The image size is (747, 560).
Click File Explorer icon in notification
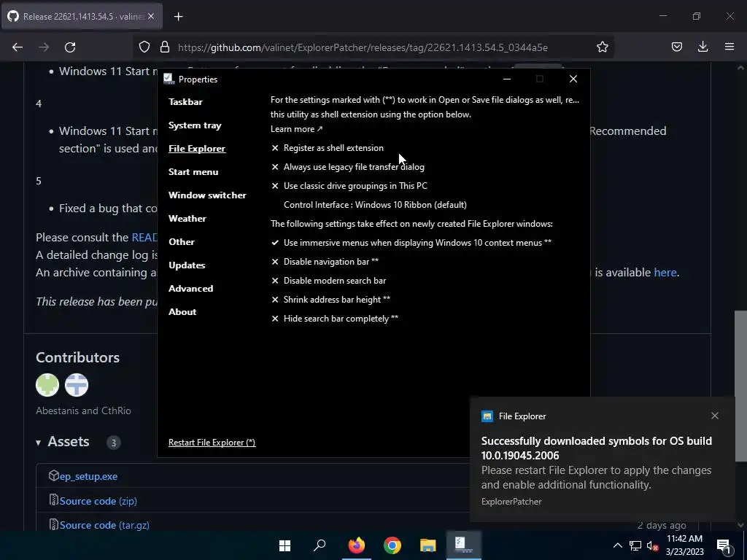[487, 416]
